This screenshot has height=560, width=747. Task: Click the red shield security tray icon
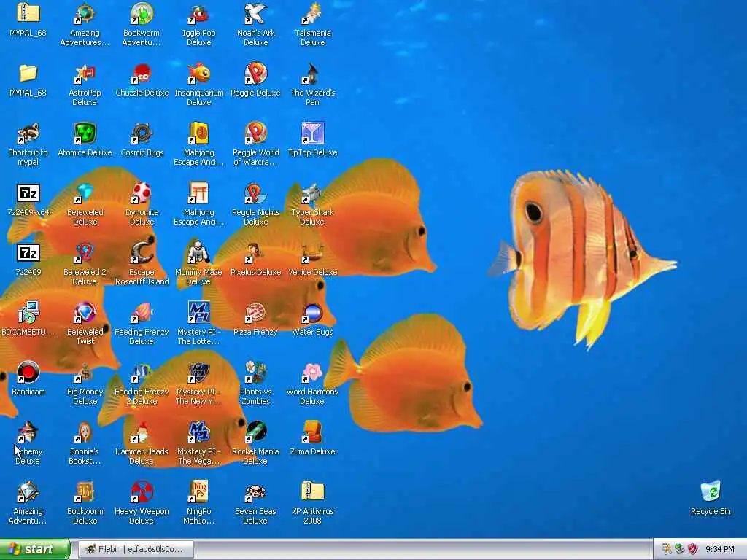[693, 550]
